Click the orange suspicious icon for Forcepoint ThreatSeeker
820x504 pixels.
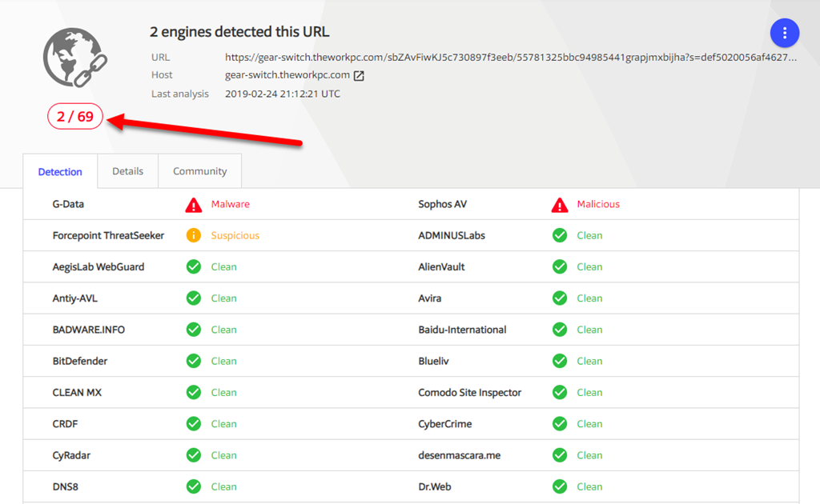tap(194, 236)
